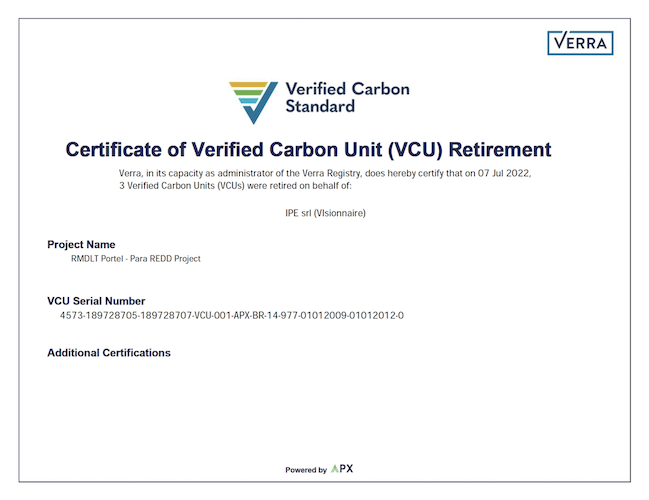Click the IPE srl (Visionnaire) beneficiary name
This screenshot has height=500, width=649.
point(325,213)
